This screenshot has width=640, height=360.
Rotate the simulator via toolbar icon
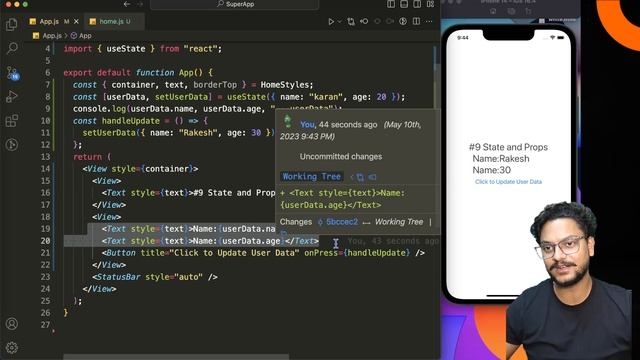coord(529,11)
